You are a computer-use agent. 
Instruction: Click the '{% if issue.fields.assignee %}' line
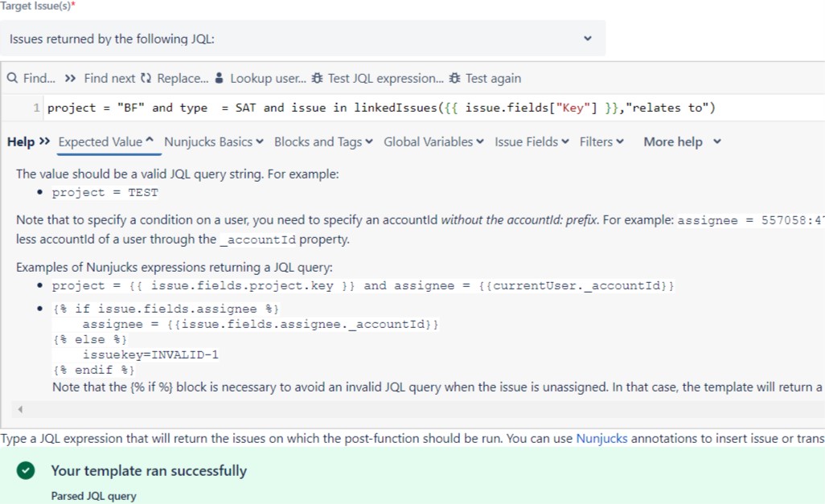coord(166,309)
